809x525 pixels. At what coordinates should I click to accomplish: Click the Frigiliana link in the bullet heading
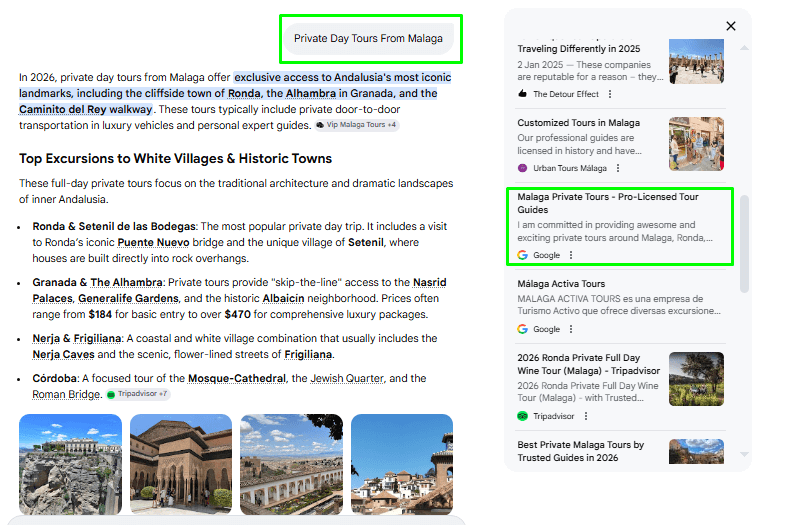pyautogui.click(x=97, y=338)
